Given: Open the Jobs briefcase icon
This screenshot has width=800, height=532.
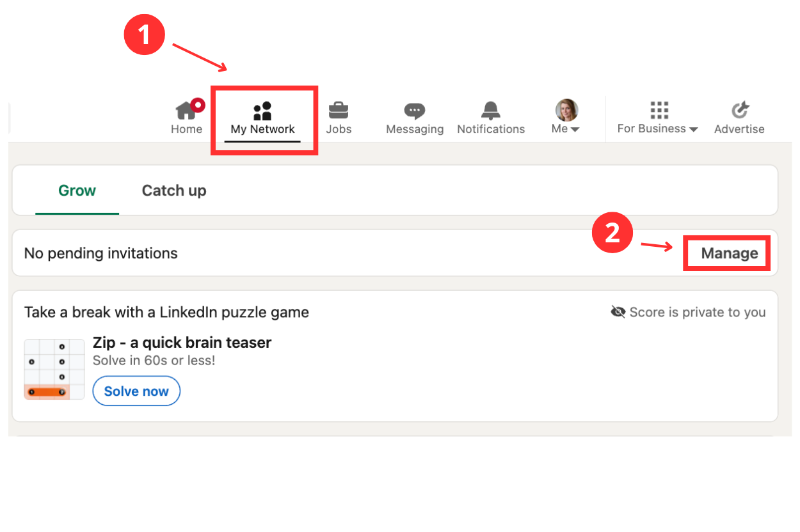Looking at the screenshot, I should (339, 111).
